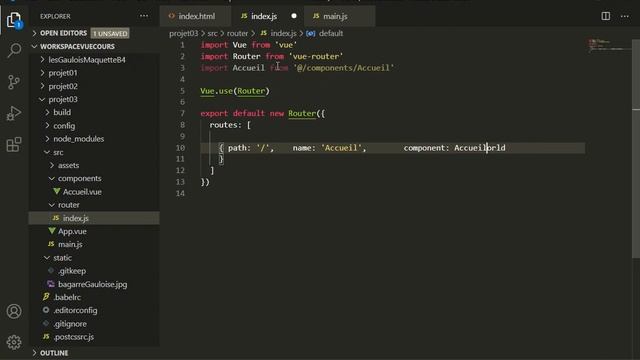Click src in the breadcrumb
This screenshot has width=640, height=360.
(x=212, y=33)
